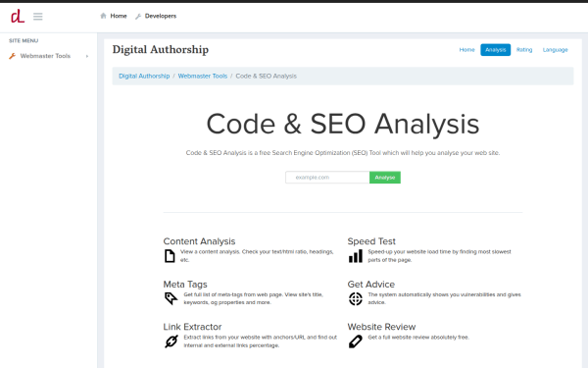Click the green Analyse button

[x=385, y=178]
